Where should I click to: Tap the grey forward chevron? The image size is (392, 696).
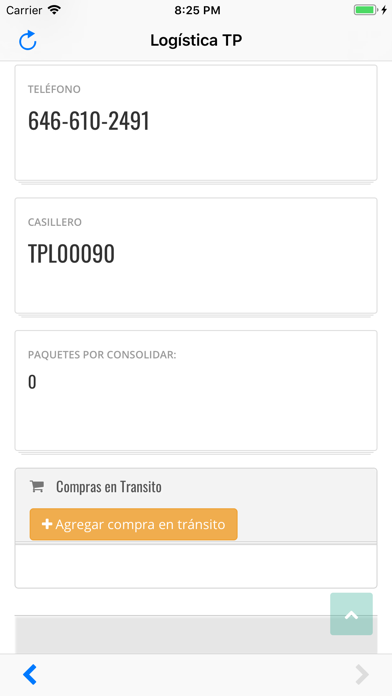[x=362, y=675]
